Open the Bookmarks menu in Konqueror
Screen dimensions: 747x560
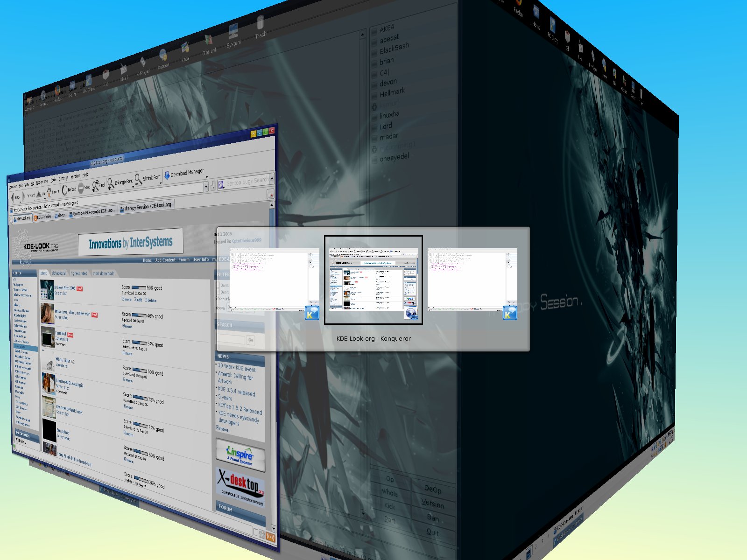pyautogui.click(x=42, y=182)
